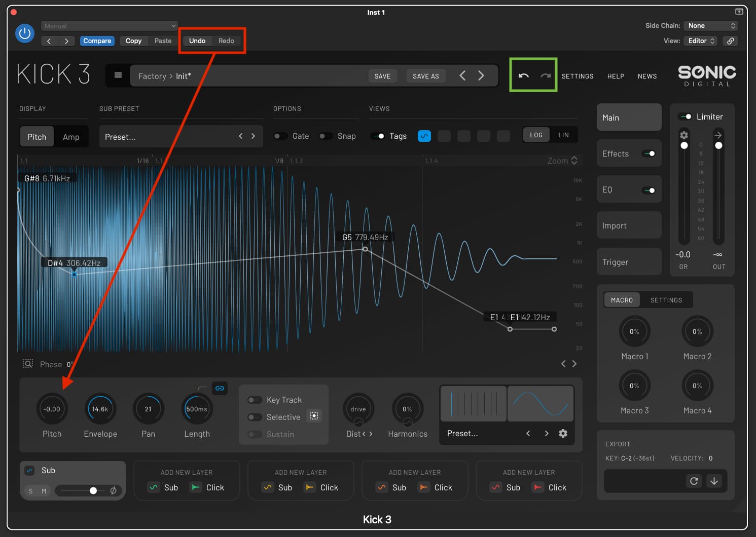This screenshot has width=756, height=537.
Task: Click the blue plugin power button
Action: pos(24,33)
